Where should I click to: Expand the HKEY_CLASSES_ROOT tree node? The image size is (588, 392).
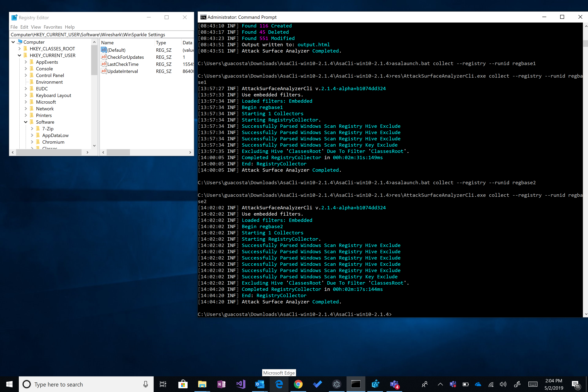(x=19, y=49)
